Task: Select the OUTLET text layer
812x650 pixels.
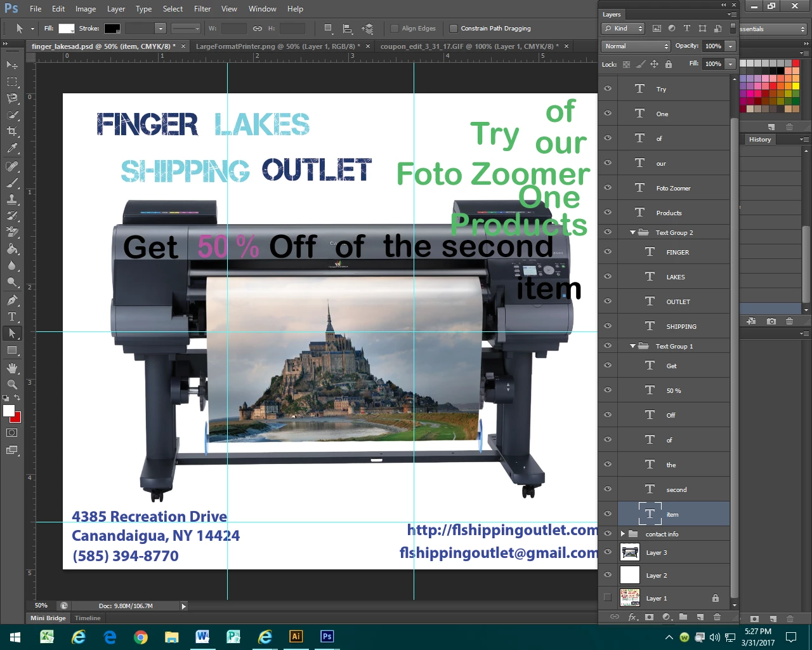Action: coord(674,302)
